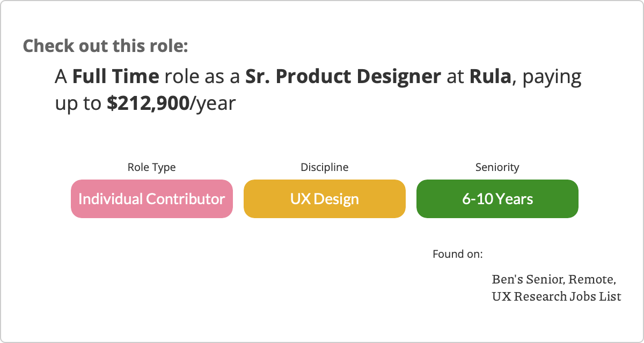This screenshot has height=343, width=644.
Task: Click the bold Full Time text
Action: pyautogui.click(x=115, y=77)
